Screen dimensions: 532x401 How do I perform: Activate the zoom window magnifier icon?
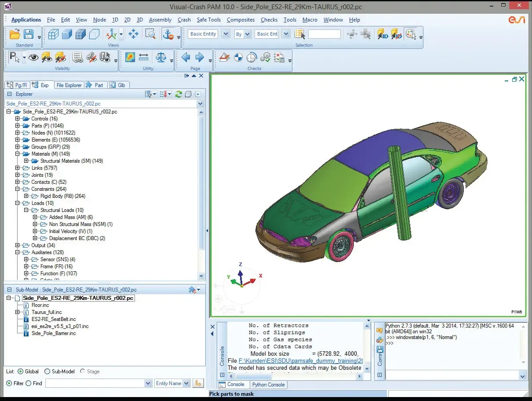coord(151,34)
